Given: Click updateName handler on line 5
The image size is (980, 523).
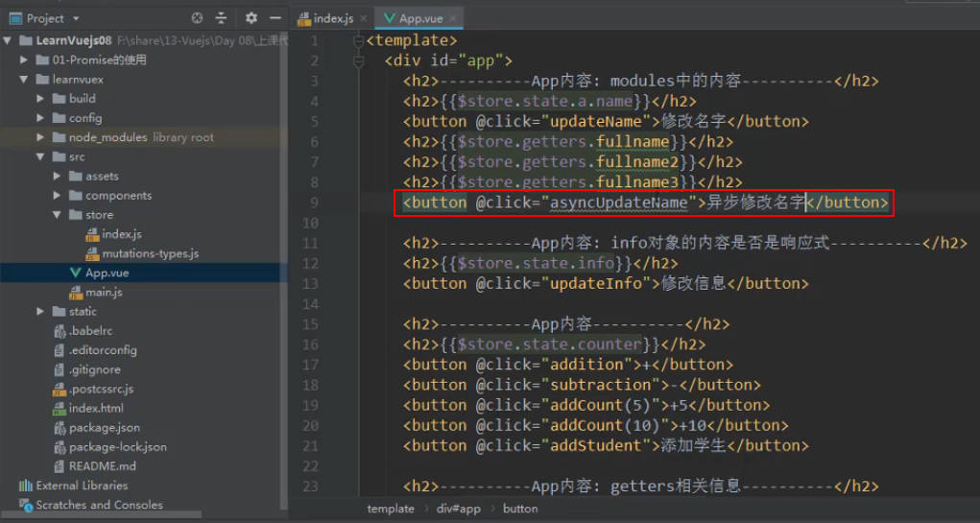Looking at the screenshot, I should pyautogui.click(x=596, y=121).
